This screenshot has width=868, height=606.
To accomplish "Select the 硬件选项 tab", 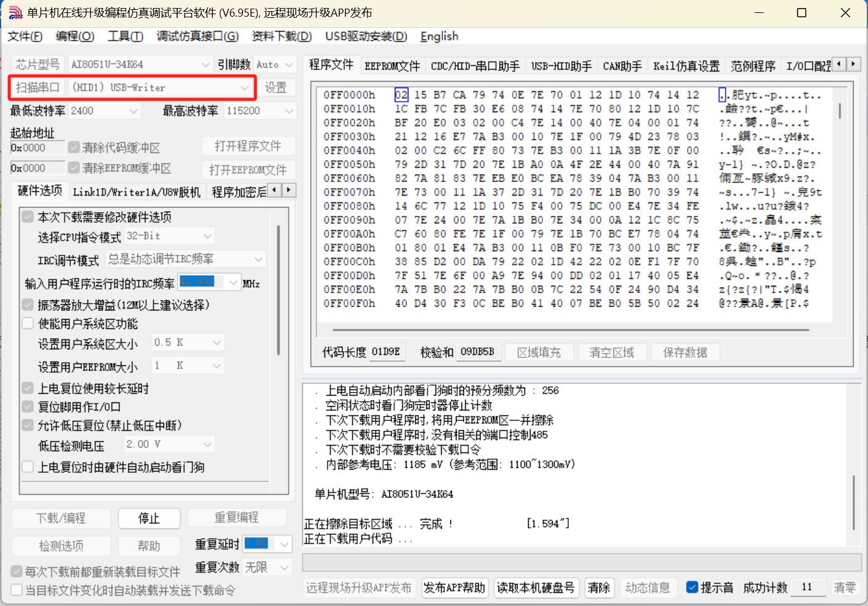I will point(40,191).
